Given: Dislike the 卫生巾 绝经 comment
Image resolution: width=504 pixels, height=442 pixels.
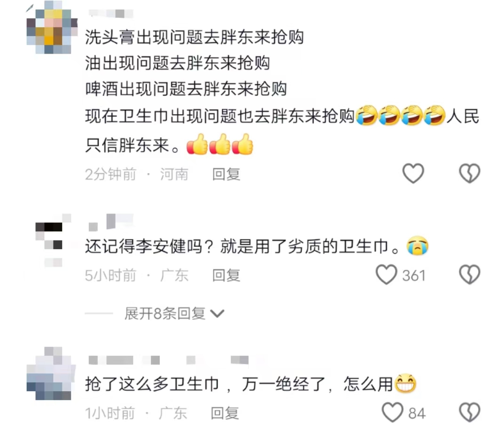Looking at the screenshot, I should coord(470,412).
